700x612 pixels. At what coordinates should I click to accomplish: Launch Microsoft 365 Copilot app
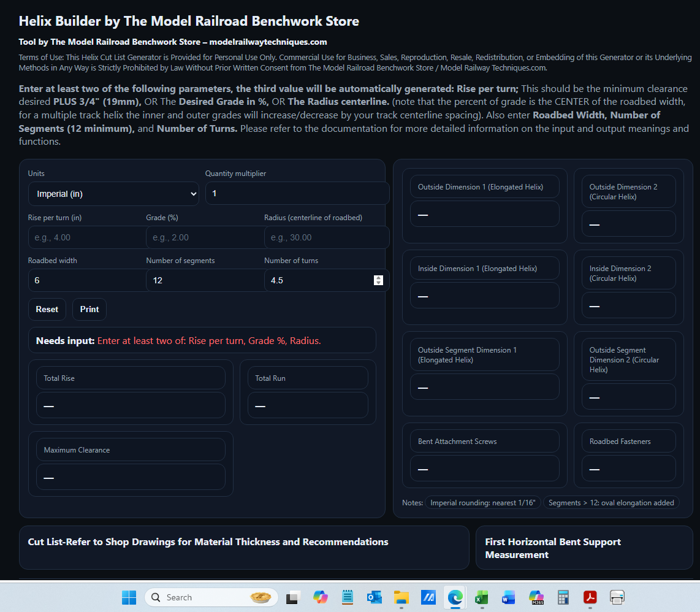pos(535,597)
